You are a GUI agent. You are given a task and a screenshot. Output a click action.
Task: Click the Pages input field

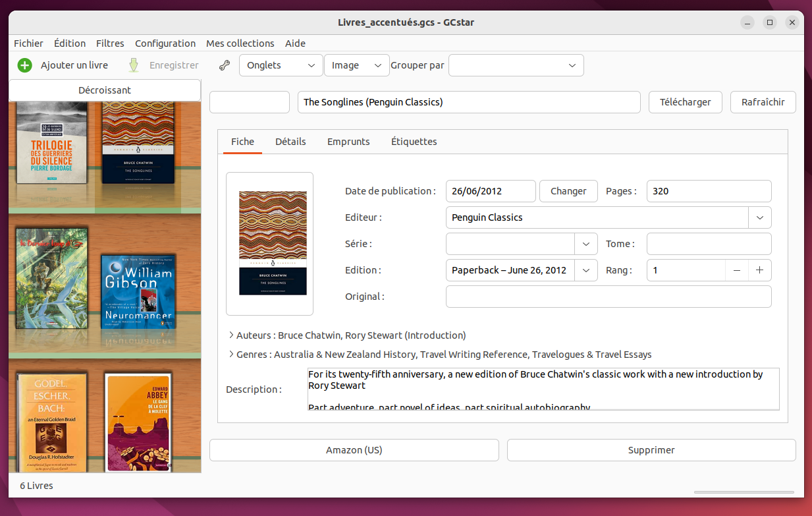tap(708, 191)
